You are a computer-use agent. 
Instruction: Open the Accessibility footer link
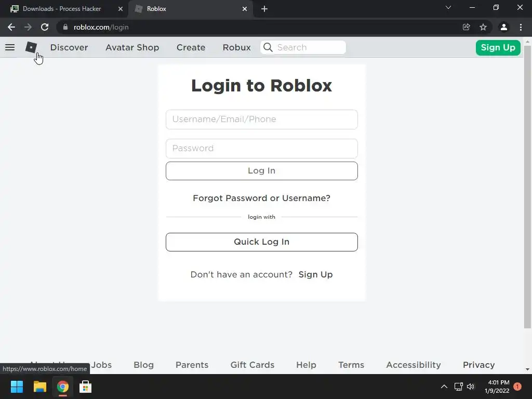(x=414, y=365)
